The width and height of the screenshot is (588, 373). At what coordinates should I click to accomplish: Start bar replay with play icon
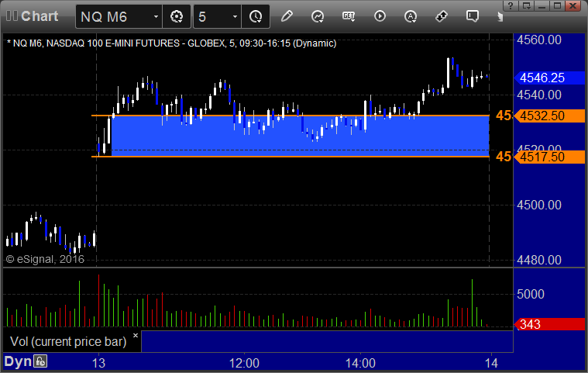point(380,16)
